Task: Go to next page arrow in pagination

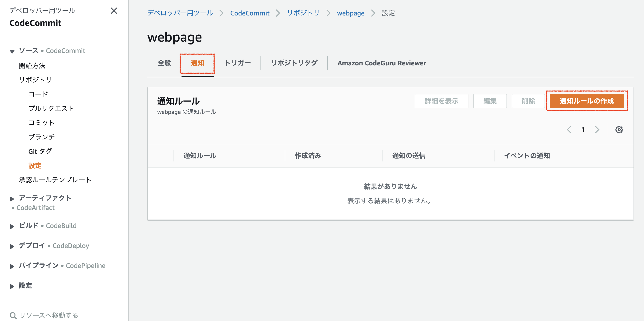Action: [597, 130]
